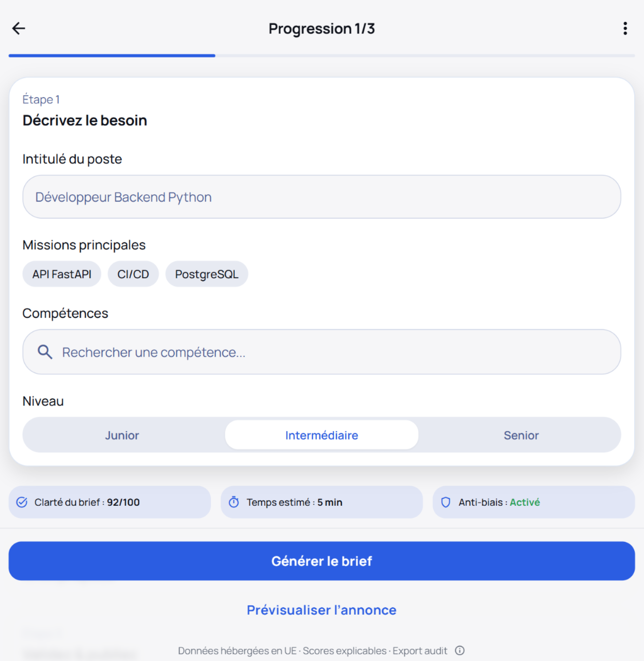Go back using the arrow icon
The width and height of the screenshot is (644, 661).
(x=19, y=28)
